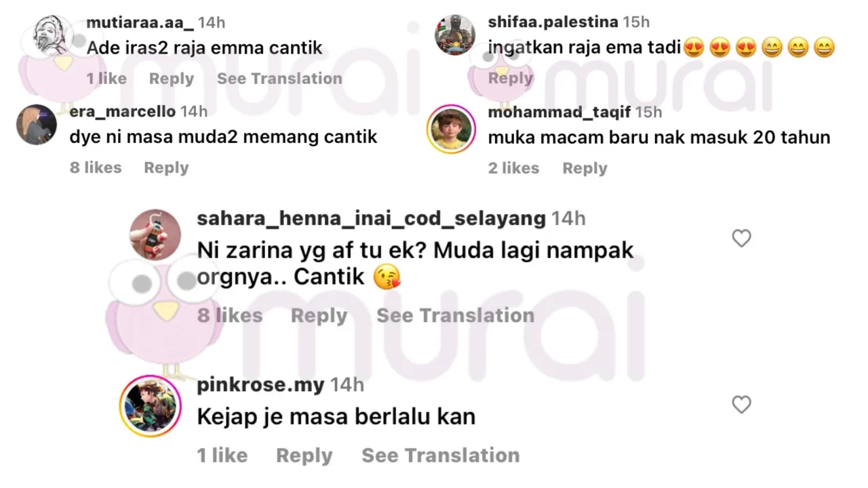Viewport: 868px width, 488px height.
Task: Reply to shifaa.palestina comment
Action: click(x=511, y=79)
